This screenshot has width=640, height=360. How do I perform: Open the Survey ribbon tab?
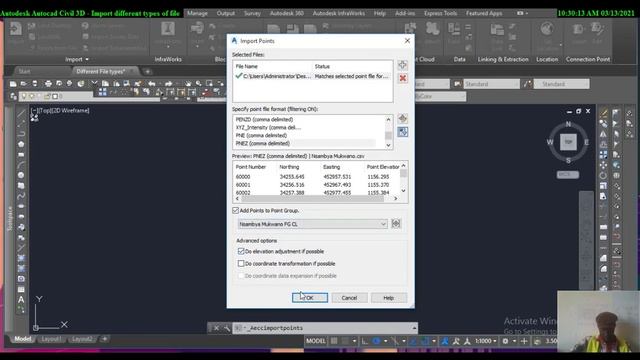pos(252,13)
